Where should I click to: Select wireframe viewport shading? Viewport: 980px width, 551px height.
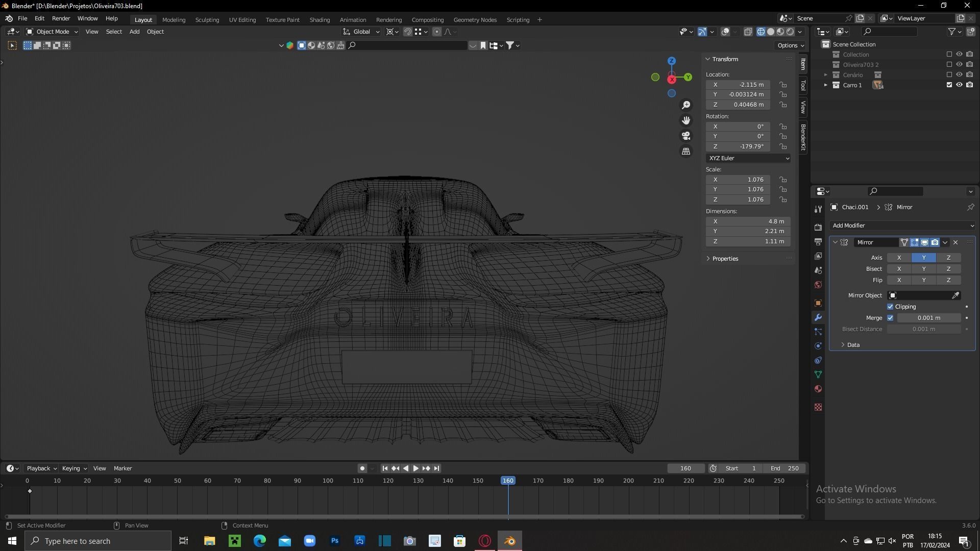click(x=761, y=32)
